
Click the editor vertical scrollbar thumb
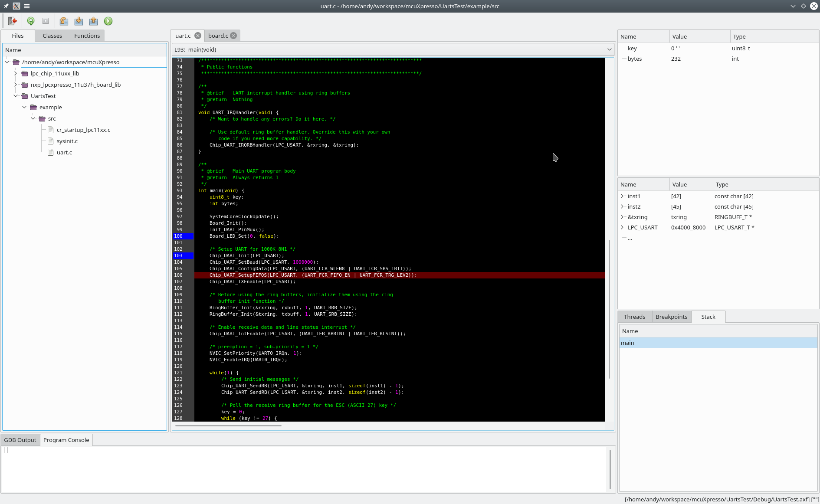click(x=610, y=309)
